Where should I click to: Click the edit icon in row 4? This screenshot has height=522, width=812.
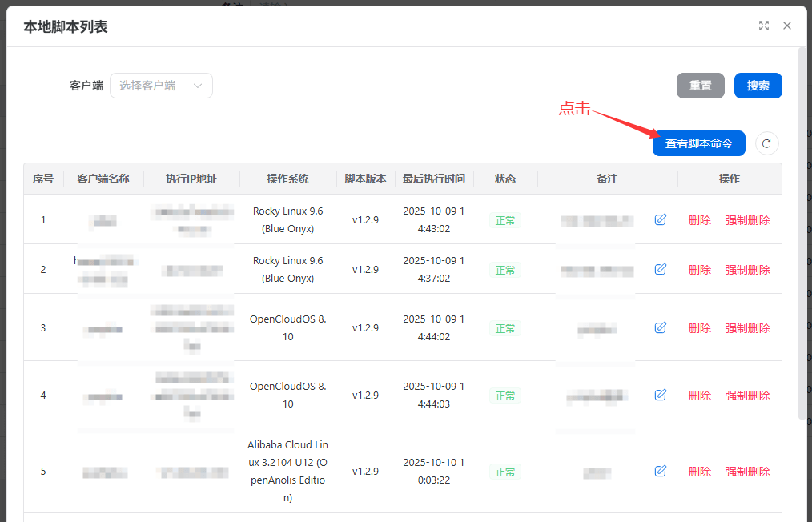click(x=661, y=395)
